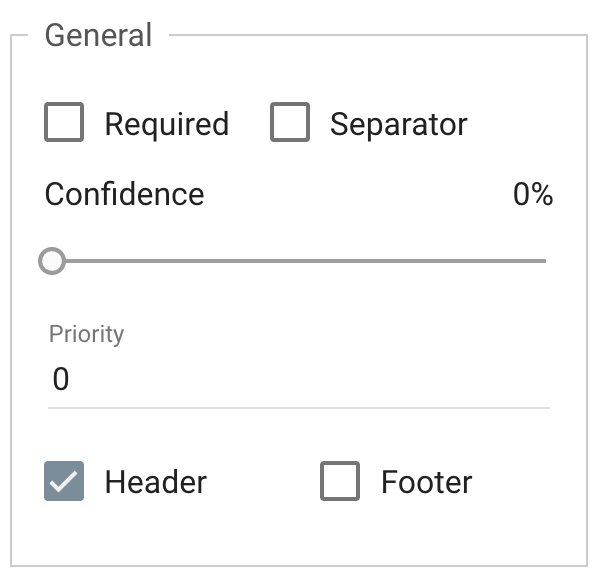Tick the Separator checkbox
The width and height of the screenshot is (602, 580).
click(x=290, y=122)
